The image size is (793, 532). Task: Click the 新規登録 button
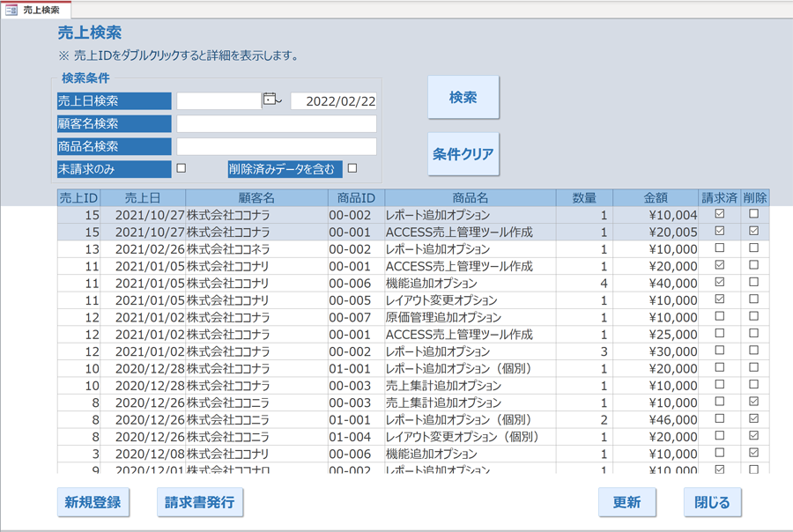[93, 502]
